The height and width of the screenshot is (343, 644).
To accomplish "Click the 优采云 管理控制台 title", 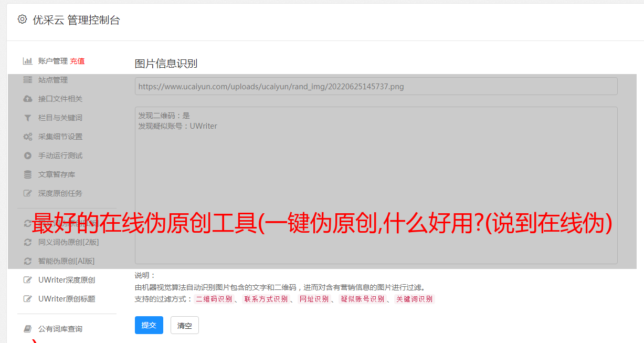I will coord(76,20).
